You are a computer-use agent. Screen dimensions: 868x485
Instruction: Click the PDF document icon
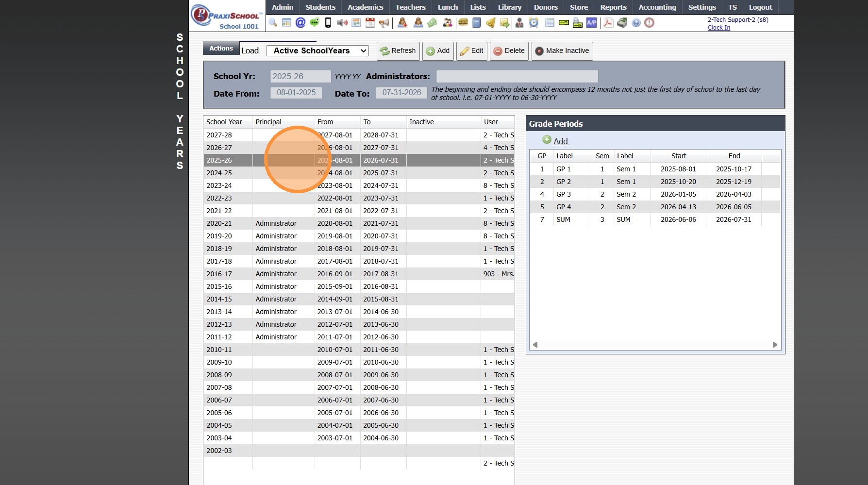tap(608, 23)
